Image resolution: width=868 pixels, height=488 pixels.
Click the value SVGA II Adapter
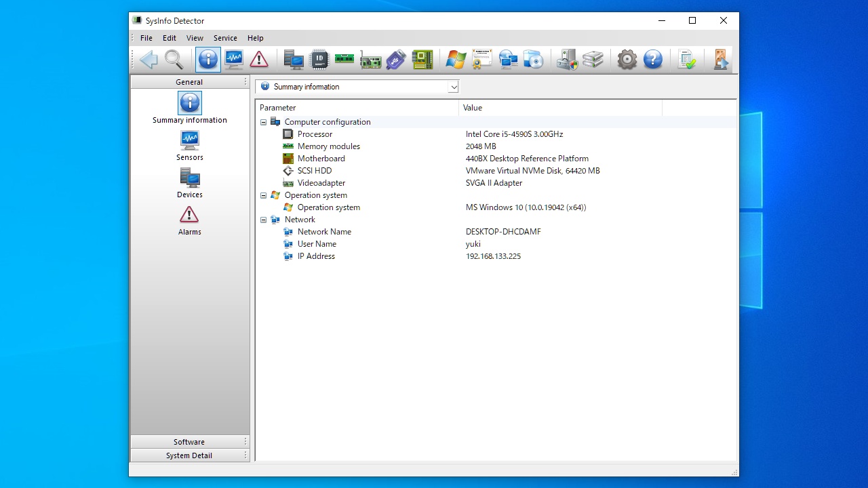(x=494, y=183)
